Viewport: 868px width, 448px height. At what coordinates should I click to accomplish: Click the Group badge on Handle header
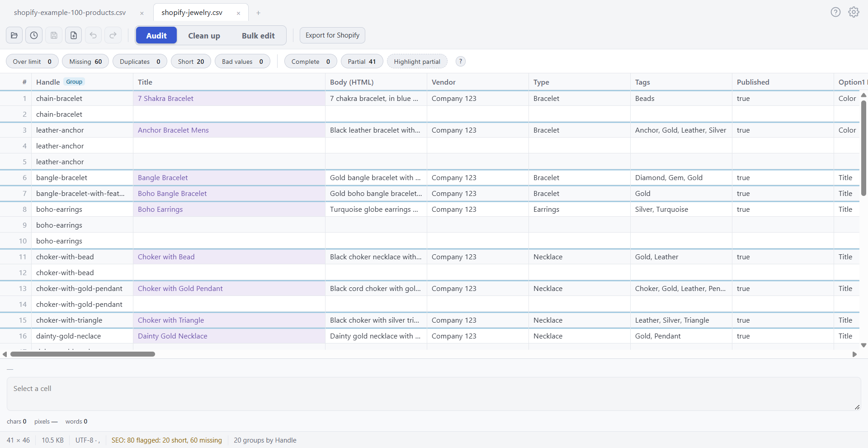pos(74,82)
